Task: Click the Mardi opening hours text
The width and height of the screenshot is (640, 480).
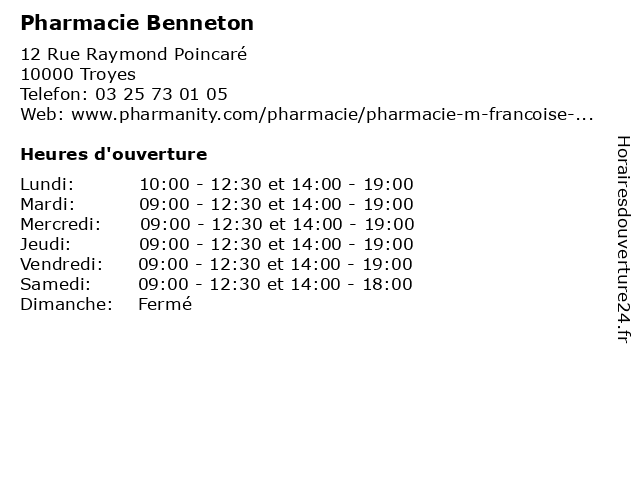Action: click(276, 204)
